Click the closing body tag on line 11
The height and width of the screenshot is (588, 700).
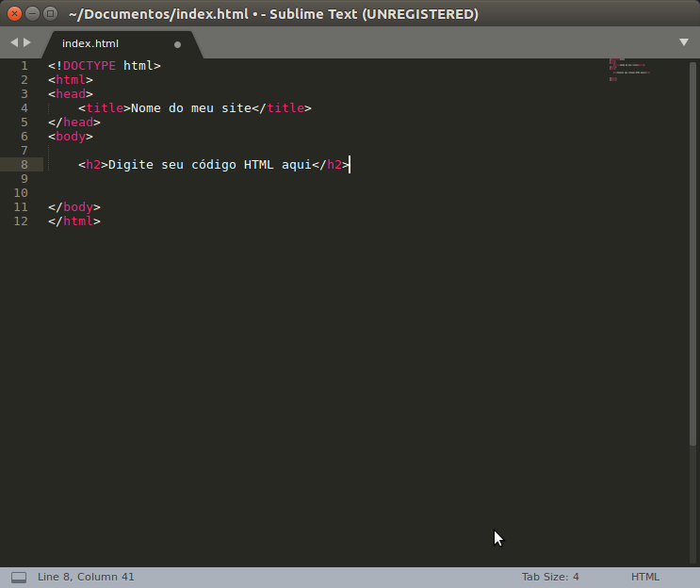coord(74,207)
